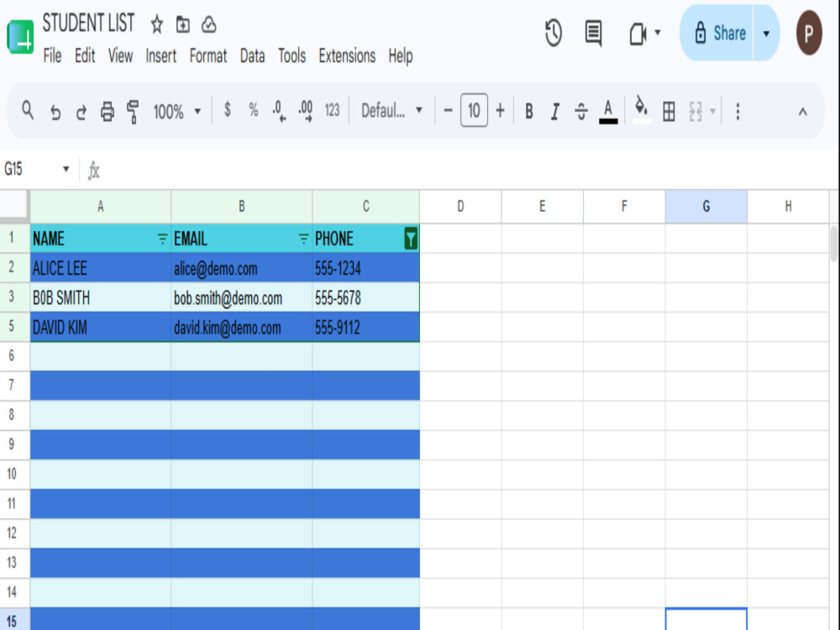Open the Tools menu

click(x=291, y=55)
